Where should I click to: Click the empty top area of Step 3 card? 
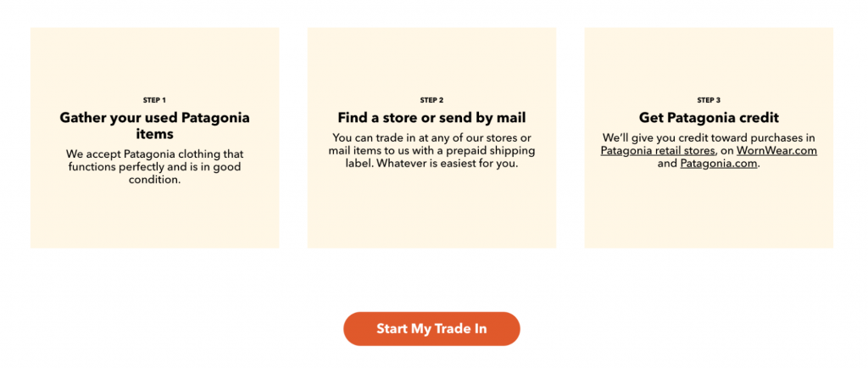click(709, 61)
